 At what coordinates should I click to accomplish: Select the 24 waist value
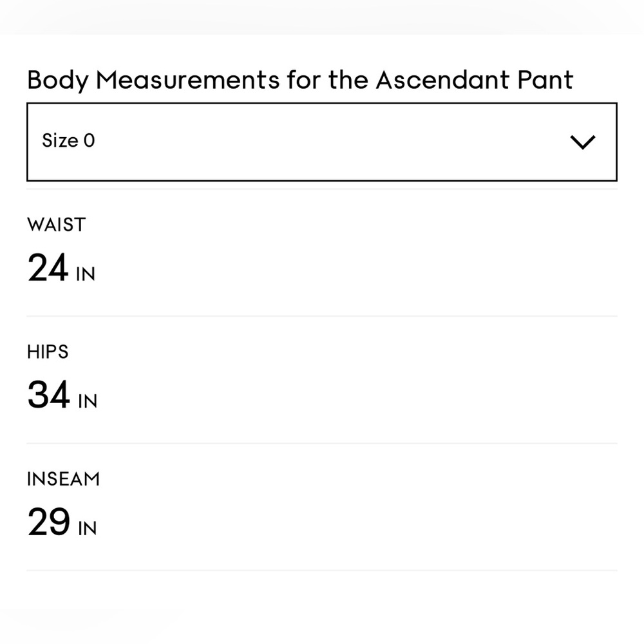coord(48,267)
